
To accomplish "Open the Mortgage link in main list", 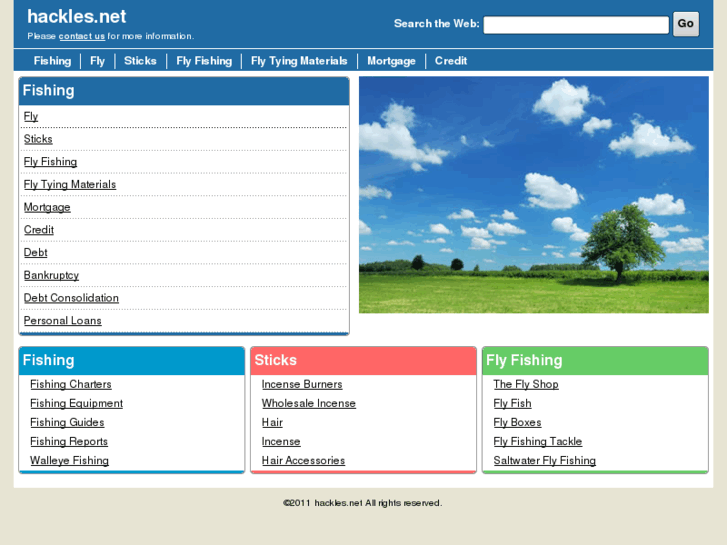I will pos(47,207).
